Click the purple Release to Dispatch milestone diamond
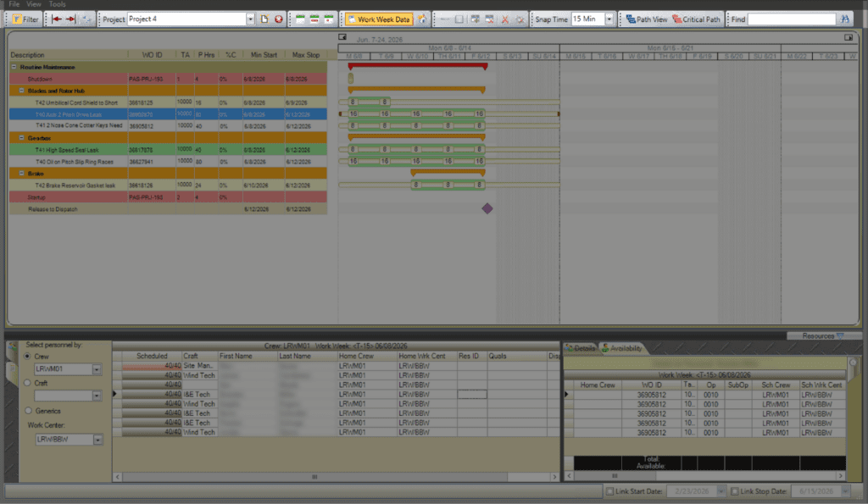868x504 pixels. (x=487, y=208)
